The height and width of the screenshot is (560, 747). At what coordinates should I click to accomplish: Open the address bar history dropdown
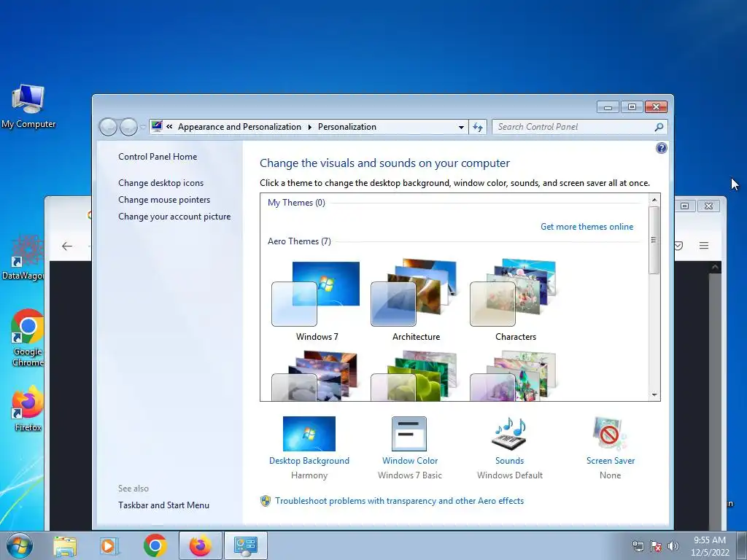[x=461, y=127]
